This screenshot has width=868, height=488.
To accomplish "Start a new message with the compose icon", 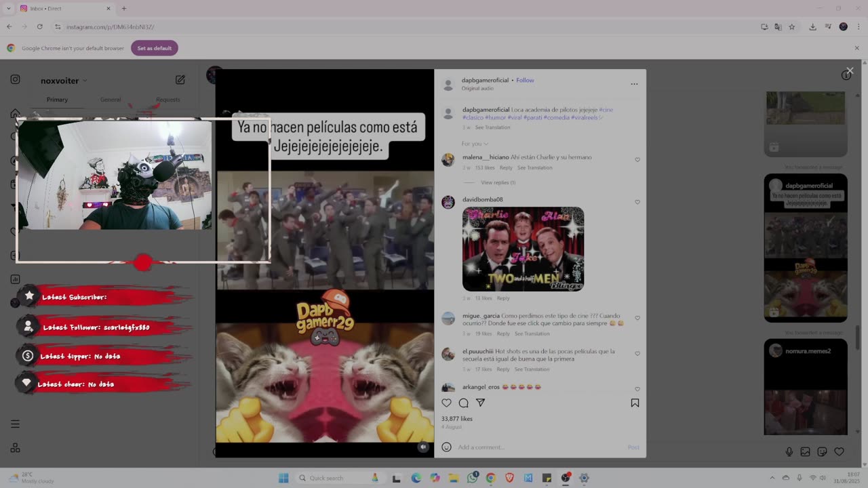I will coord(180,80).
